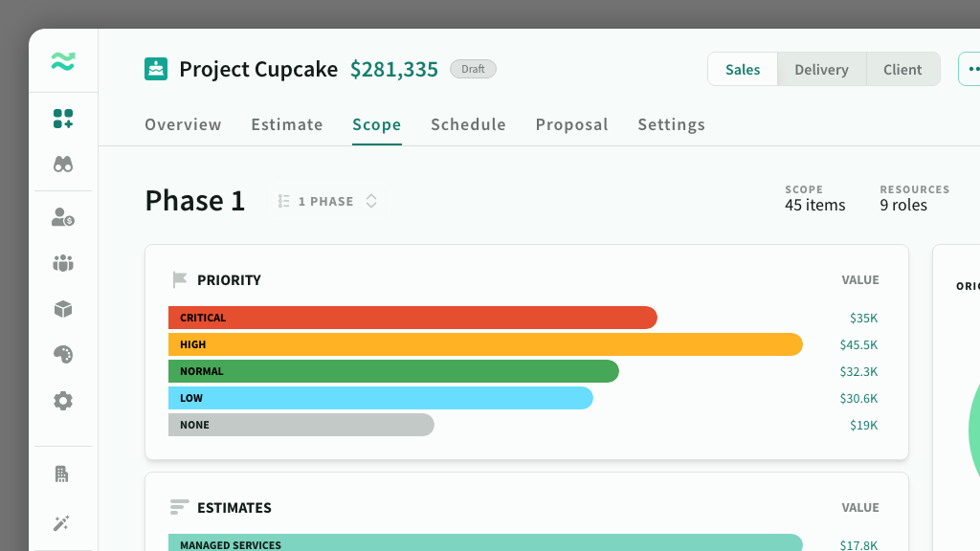Open the Schedule tab
The width and height of the screenshot is (980, 551).
click(x=468, y=124)
